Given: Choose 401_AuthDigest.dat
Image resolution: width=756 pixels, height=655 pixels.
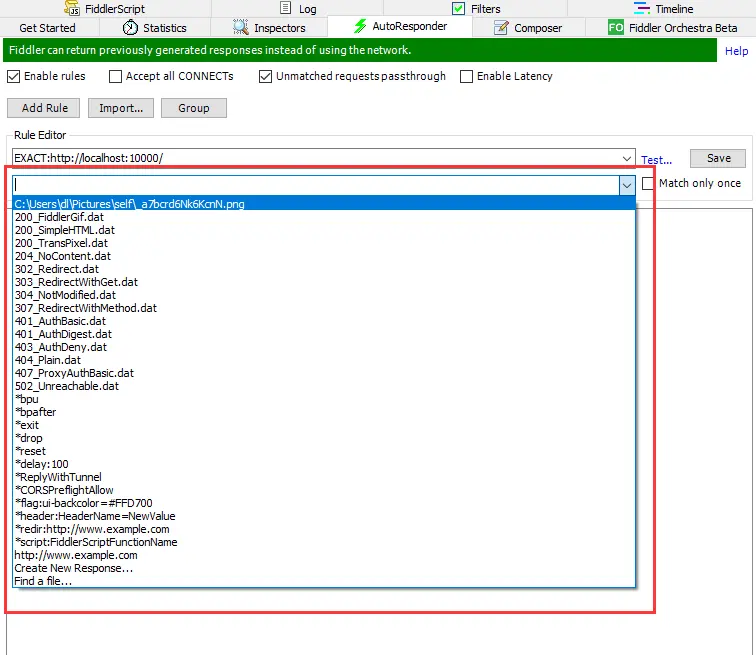Looking at the screenshot, I should (324, 334).
